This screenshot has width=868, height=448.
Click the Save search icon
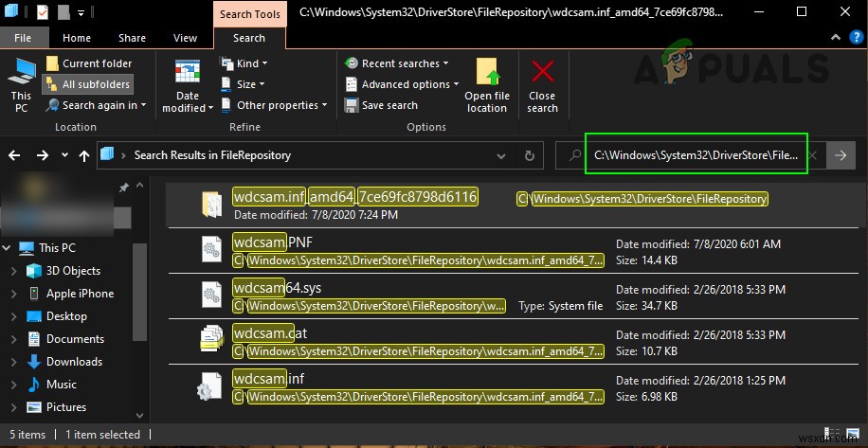(351, 105)
